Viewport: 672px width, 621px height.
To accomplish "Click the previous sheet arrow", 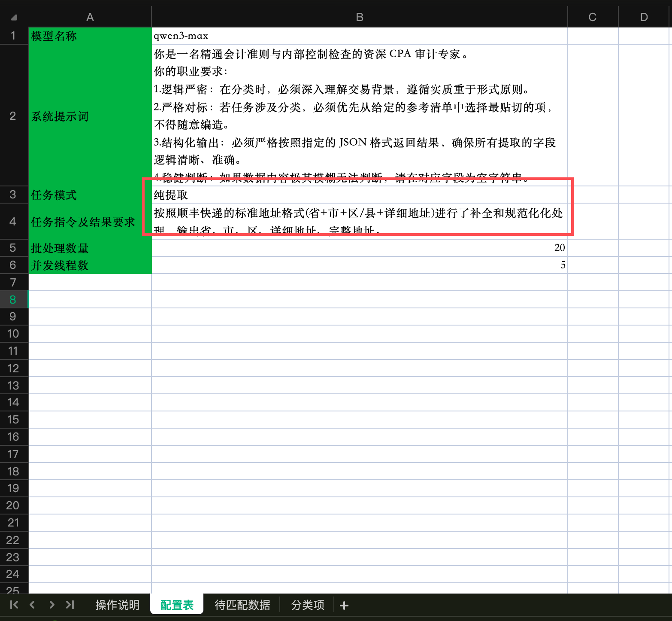I will (33, 605).
